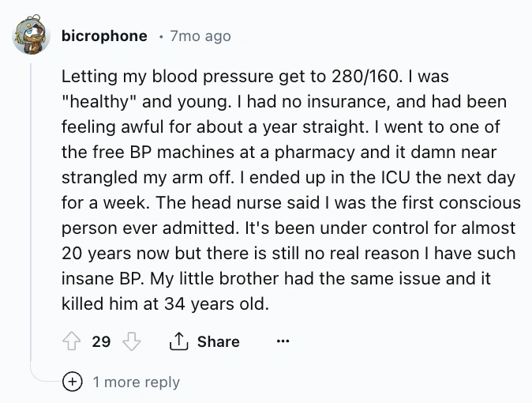The width and height of the screenshot is (532, 403).
Task: Expand hidden replies with the plus icon
Action: (73, 382)
